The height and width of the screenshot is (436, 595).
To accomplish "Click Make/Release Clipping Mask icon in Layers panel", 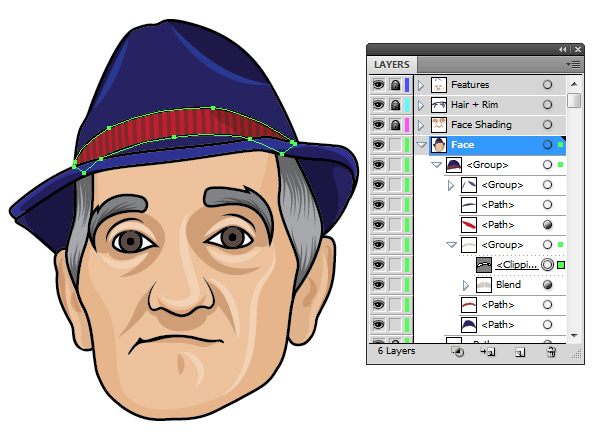I will point(458,352).
